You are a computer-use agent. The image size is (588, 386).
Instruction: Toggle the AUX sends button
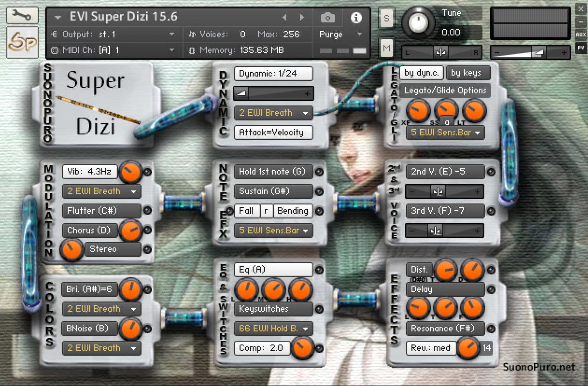coord(581,35)
